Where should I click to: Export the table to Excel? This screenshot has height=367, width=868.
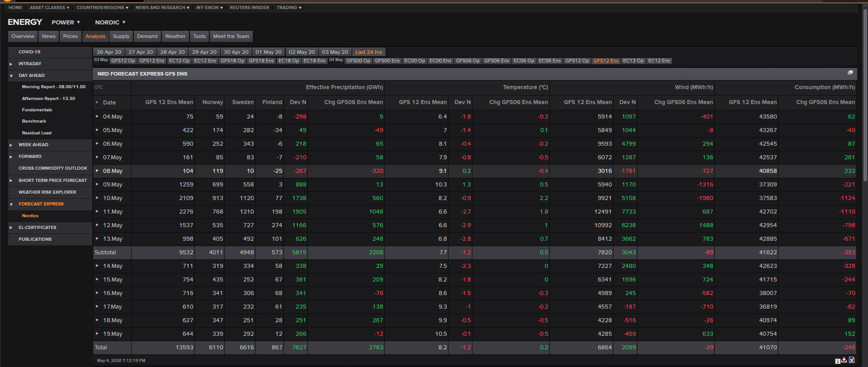[852, 360]
